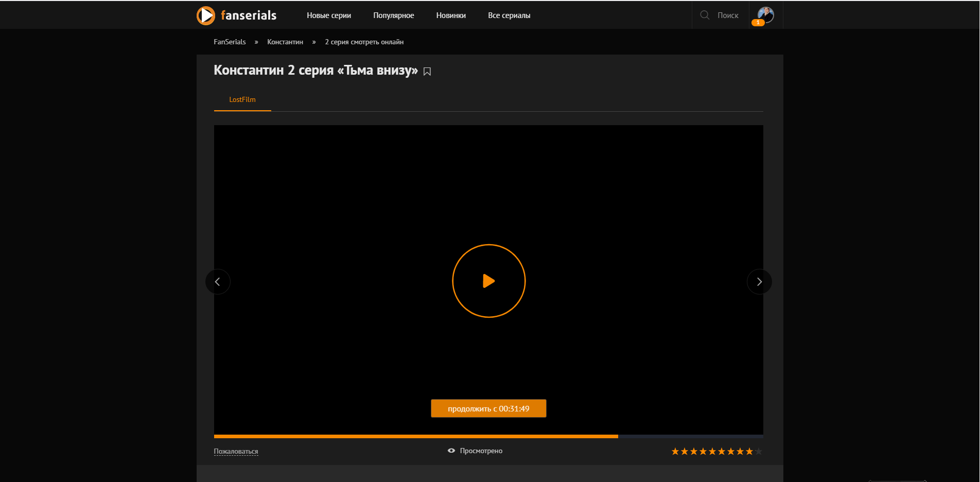Open the Новинки menu item

[451, 15]
